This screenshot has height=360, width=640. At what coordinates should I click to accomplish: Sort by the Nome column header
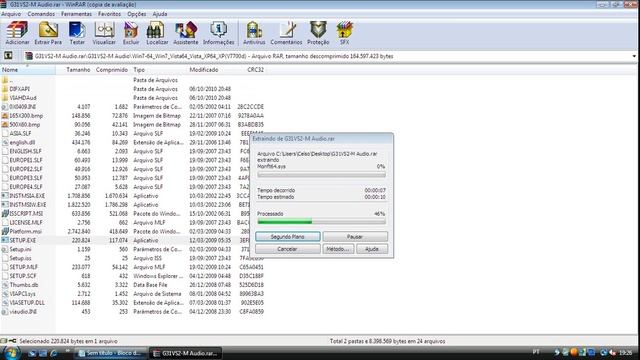28,70
